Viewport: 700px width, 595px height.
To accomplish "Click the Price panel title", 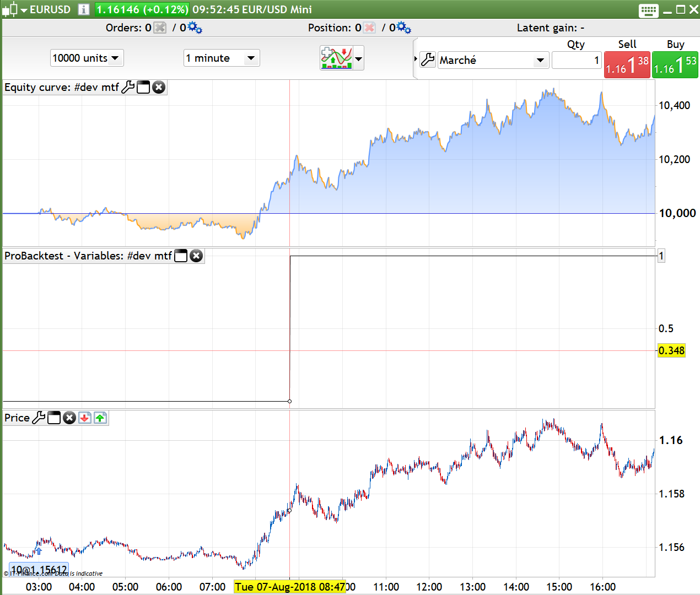I will [x=17, y=418].
